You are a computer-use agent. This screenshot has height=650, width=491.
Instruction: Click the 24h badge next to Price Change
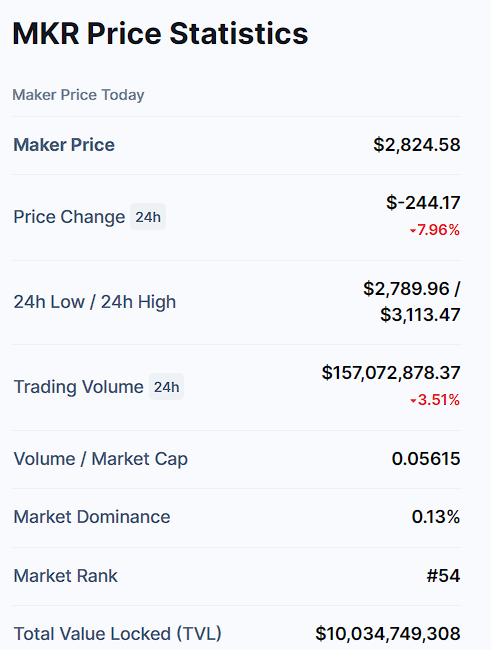(x=148, y=217)
